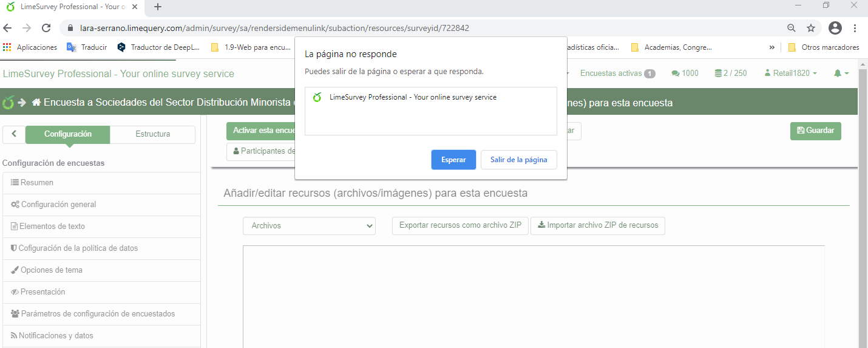Switch to the Estructura tab
The width and height of the screenshot is (868, 348).
(152, 134)
